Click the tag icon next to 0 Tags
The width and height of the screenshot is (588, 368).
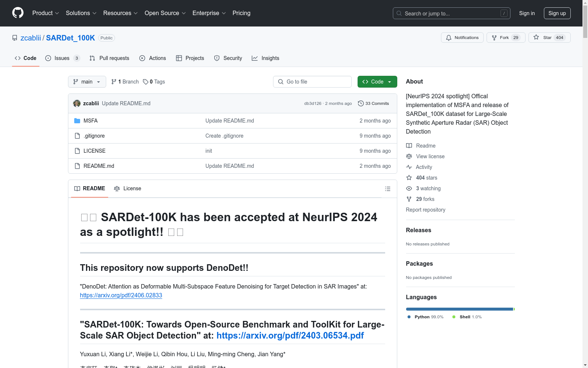click(146, 82)
